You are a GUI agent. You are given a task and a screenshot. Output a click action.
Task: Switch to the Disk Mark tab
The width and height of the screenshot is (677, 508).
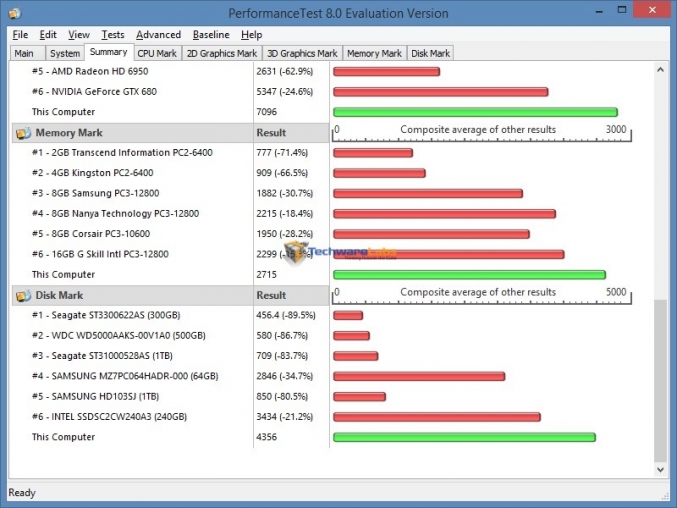430,53
